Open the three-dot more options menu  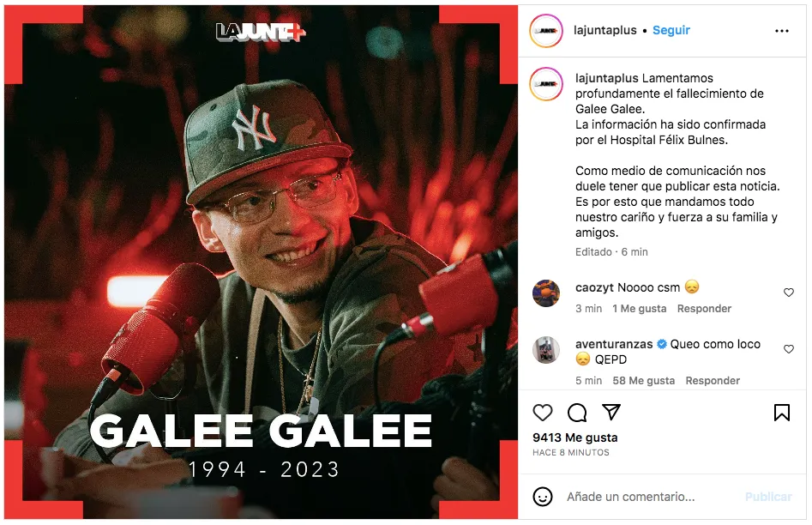(781, 31)
